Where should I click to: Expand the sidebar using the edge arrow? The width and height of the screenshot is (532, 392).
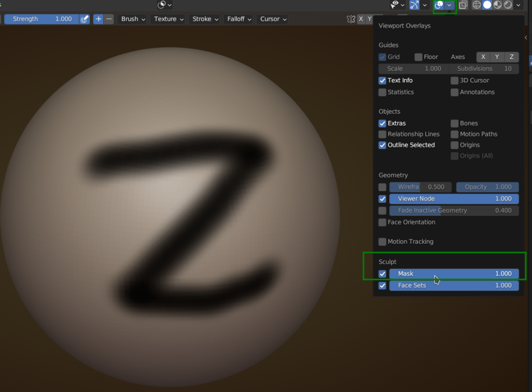click(526, 38)
